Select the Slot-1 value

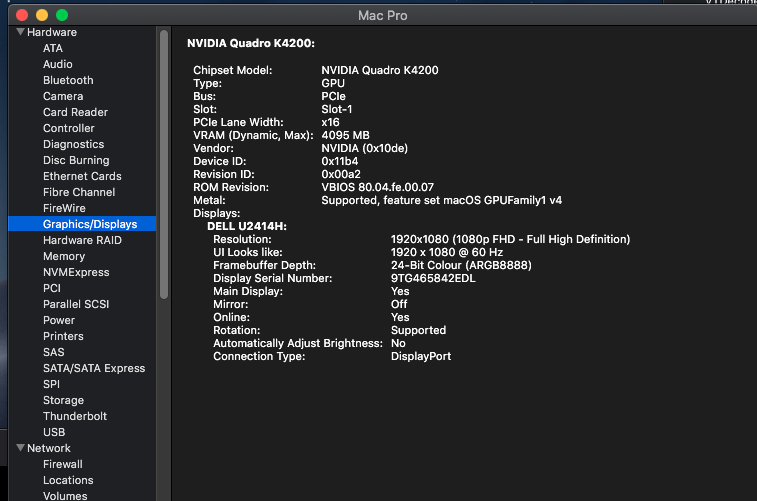pos(336,109)
